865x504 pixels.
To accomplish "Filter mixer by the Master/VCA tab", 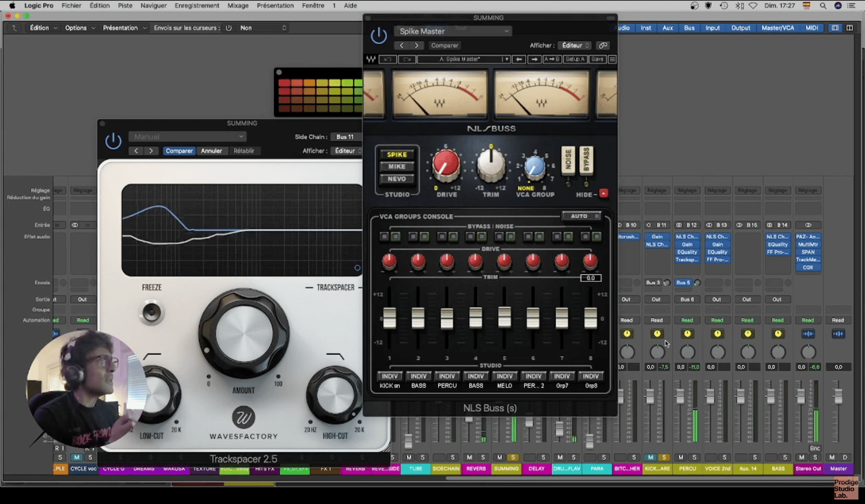I will tap(777, 28).
